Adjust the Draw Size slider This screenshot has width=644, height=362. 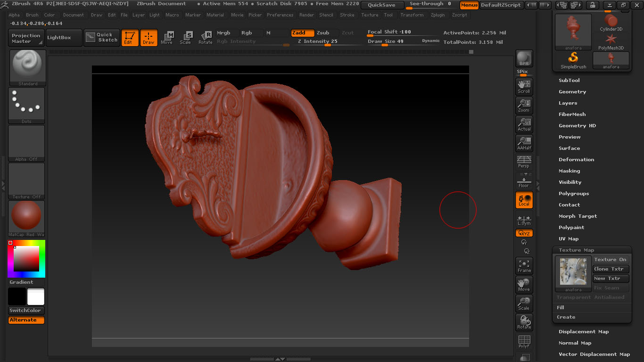pyautogui.click(x=404, y=42)
